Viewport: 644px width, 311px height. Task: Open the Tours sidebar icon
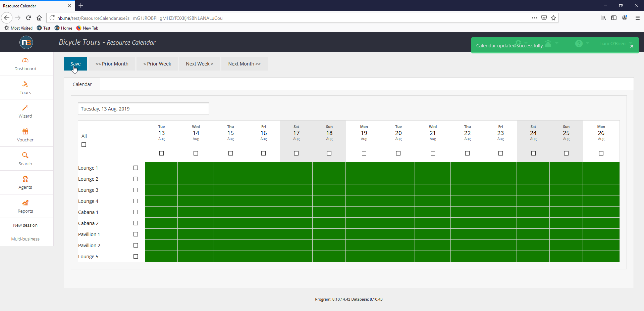[x=25, y=84]
